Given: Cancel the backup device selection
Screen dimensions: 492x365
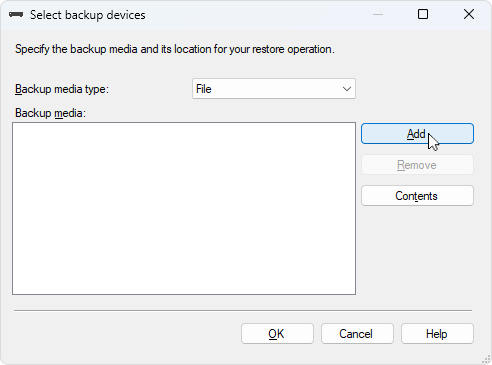Looking at the screenshot, I should click(357, 334).
